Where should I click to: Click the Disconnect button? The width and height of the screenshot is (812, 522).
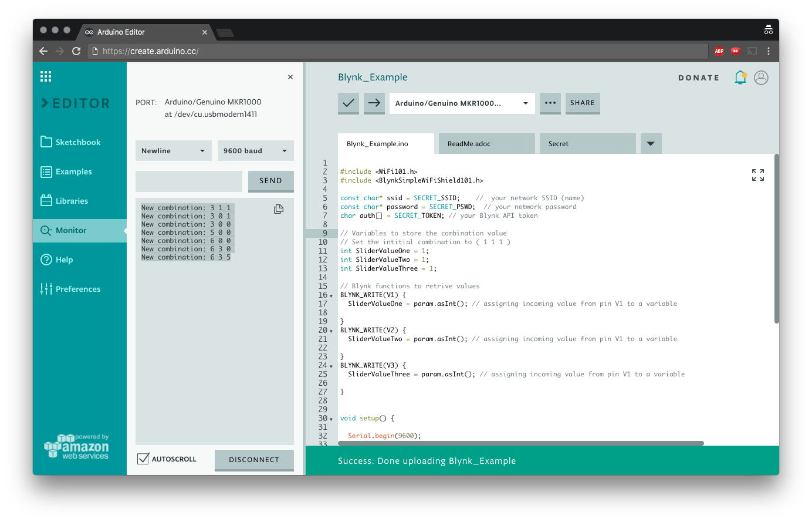pos(254,460)
